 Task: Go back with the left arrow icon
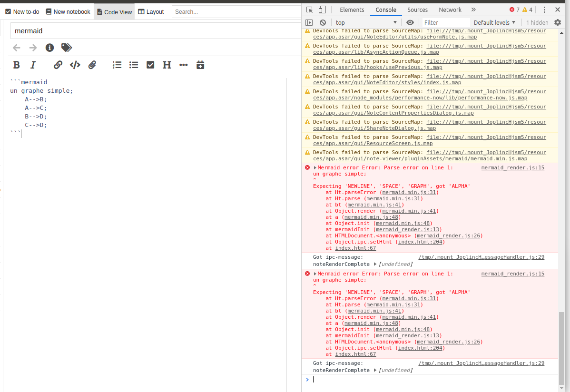point(16,48)
